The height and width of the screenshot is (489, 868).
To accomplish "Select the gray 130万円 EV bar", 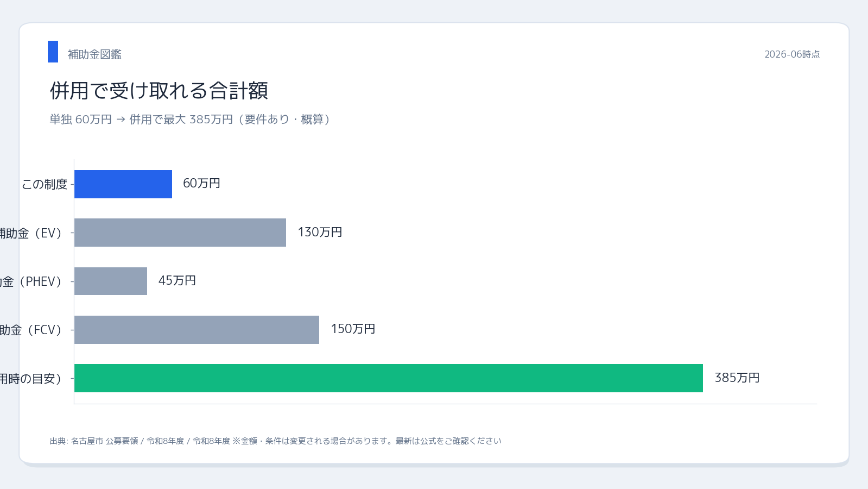I will pos(180,233).
